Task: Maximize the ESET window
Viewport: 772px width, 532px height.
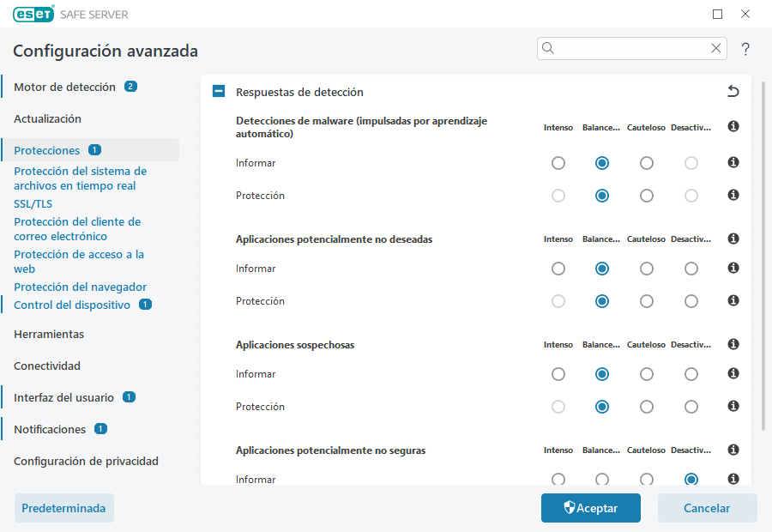Action: tap(717, 15)
